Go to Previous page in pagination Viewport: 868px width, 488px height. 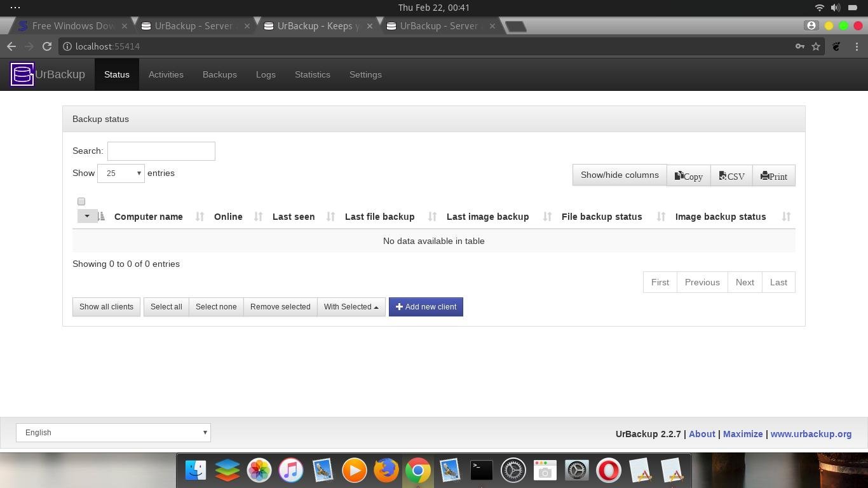[702, 282]
